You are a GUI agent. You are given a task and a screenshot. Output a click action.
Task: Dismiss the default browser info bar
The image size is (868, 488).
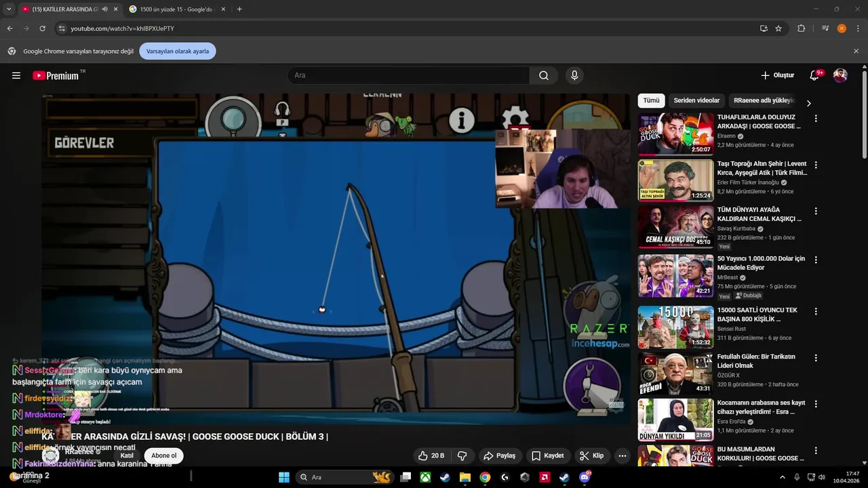click(856, 51)
